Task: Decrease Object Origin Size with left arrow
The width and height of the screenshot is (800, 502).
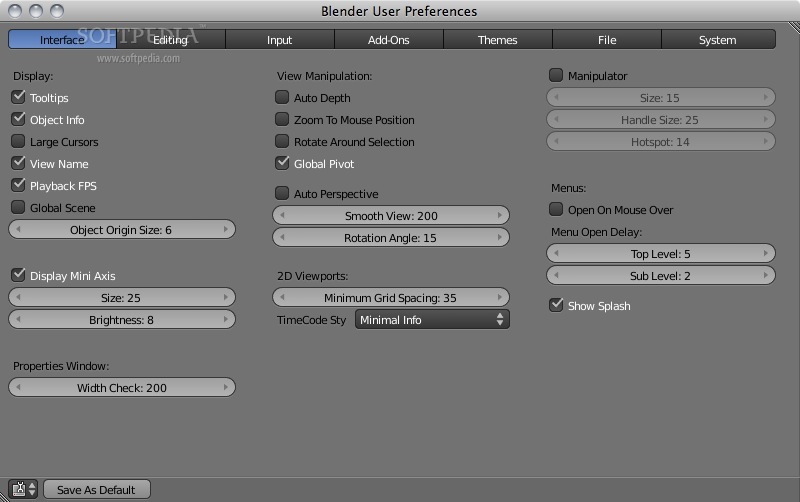Action: (18, 230)
